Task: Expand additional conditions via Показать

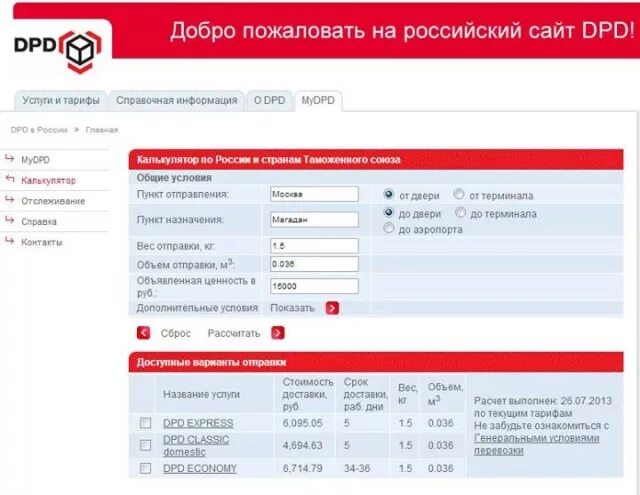Action: (292, 308)
